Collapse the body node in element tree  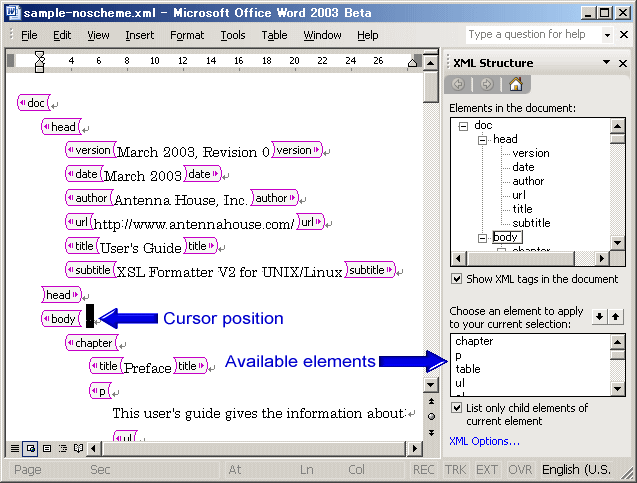(482, 238)
